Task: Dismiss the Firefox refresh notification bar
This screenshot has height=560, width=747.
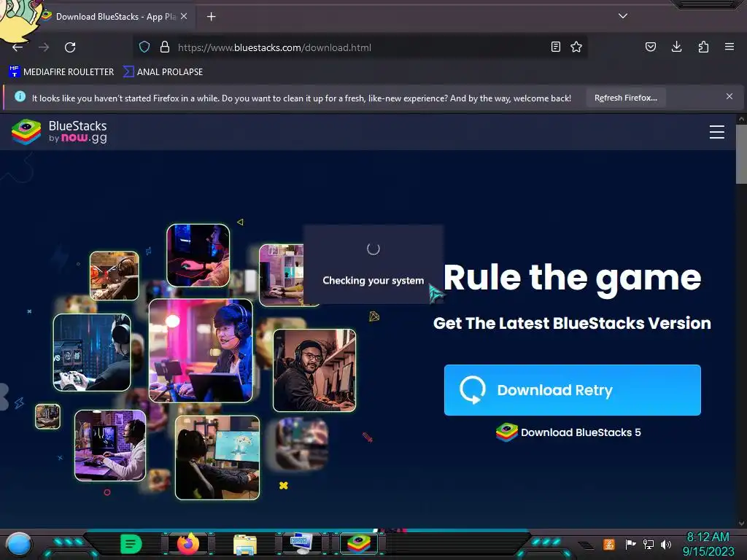Action: pyautogui.click(x=729, y=97)
